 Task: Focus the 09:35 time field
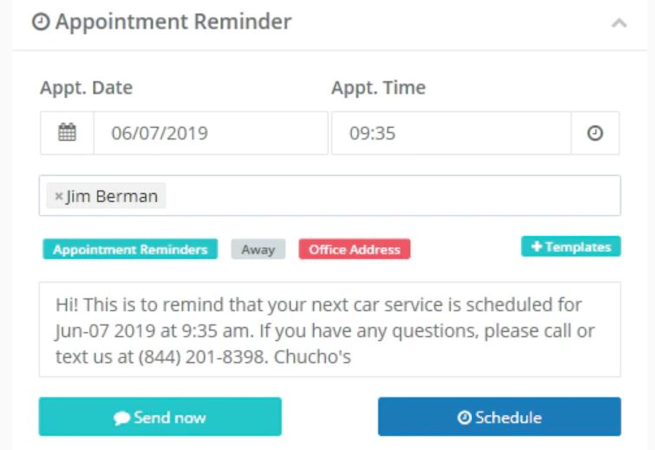point(450,133)
